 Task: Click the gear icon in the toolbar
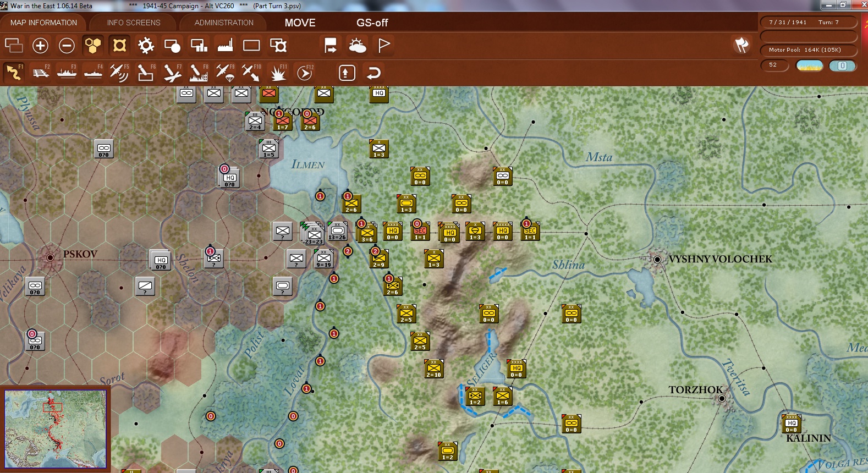(x=146, y=45)
